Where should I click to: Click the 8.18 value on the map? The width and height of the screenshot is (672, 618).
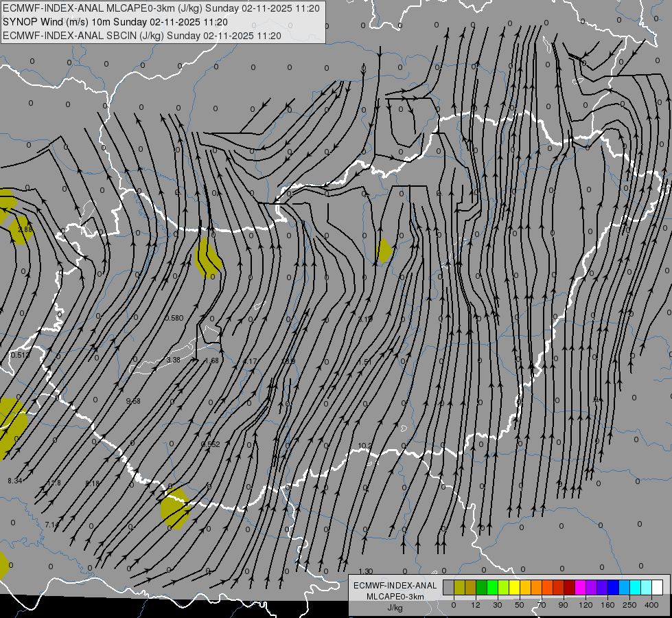click(92, 483)
